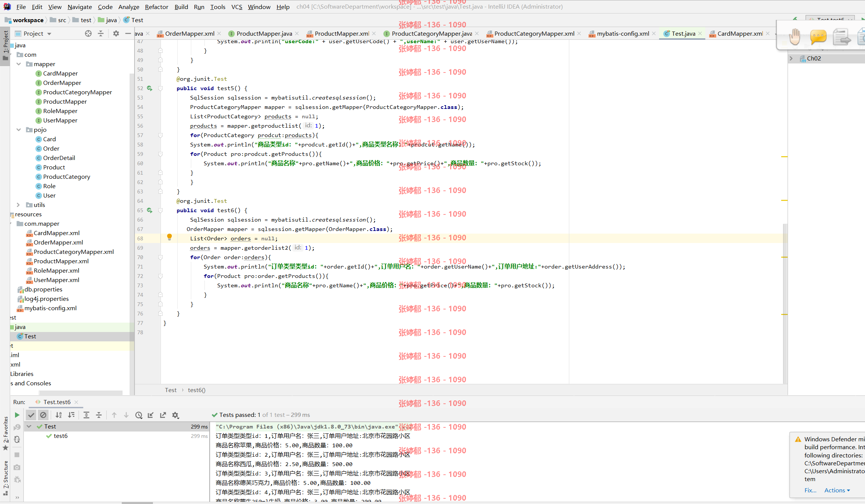Screen dimensions: 865x504
Task: Locate current file in Project tree icon
Action: point(88,33)
